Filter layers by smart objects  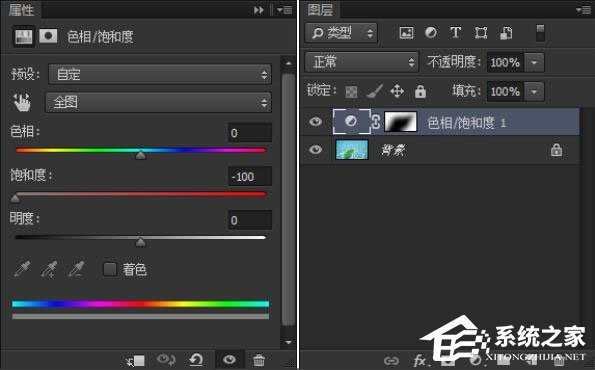(x=506, y=33)
